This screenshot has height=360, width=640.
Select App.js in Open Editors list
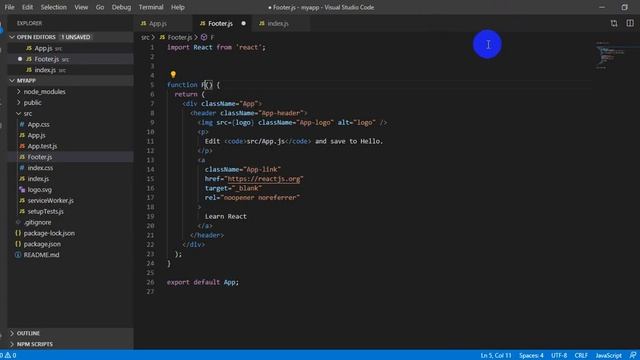click(x=70, y=48)
